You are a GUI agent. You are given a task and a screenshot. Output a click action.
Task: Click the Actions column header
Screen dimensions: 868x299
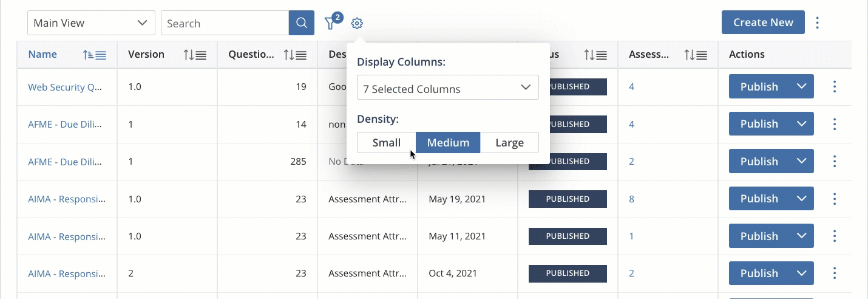[x=747, y=54]
